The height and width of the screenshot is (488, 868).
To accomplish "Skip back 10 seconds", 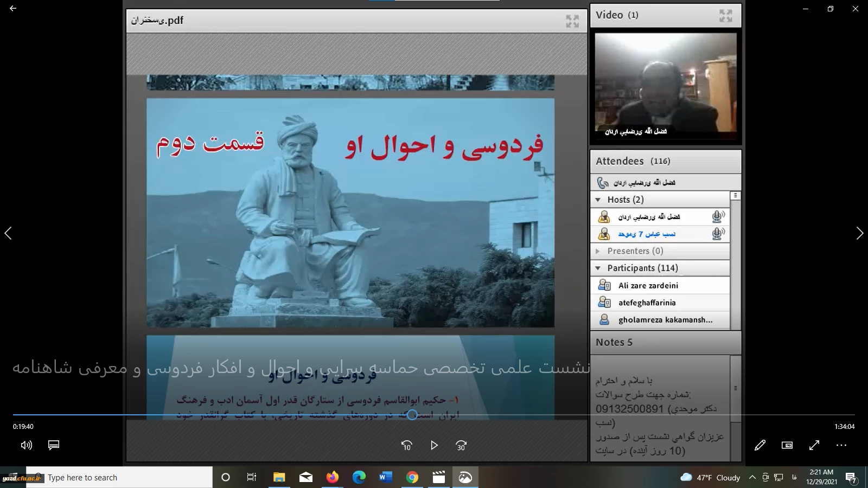I will pyautogui.click(x=406, y=445).
